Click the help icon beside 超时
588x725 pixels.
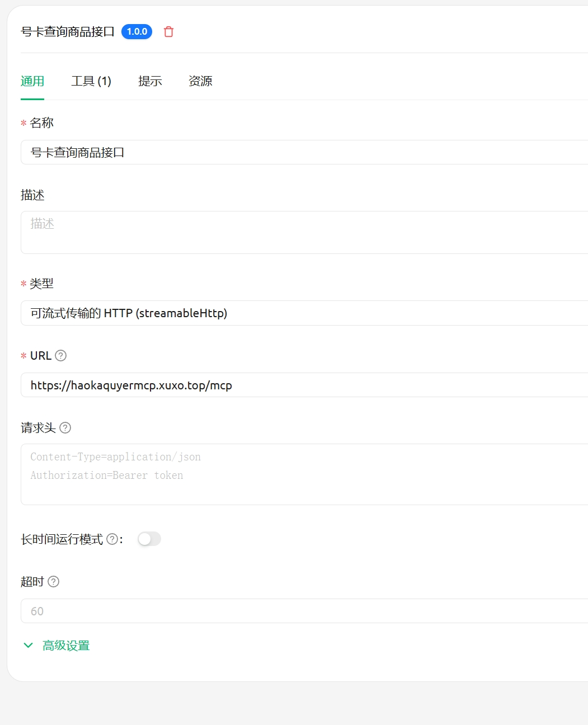[x=54, y=582]
